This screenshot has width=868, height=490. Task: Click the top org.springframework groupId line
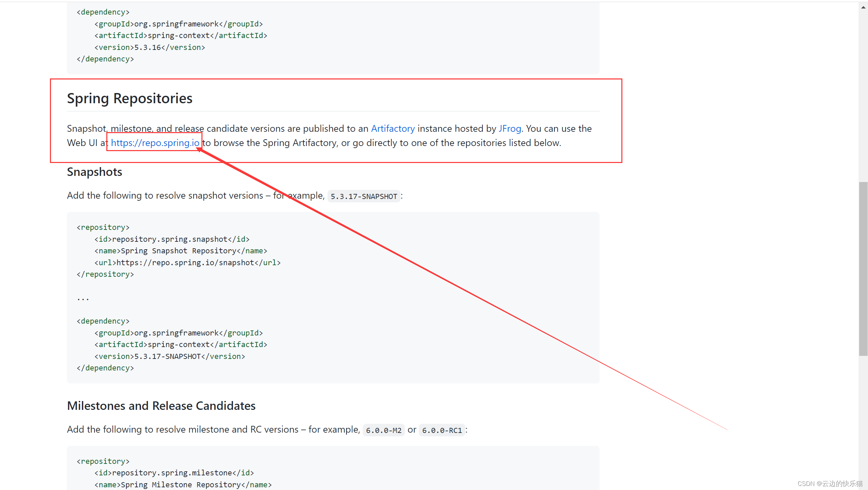pyautogui.click(x=179, y=24)
